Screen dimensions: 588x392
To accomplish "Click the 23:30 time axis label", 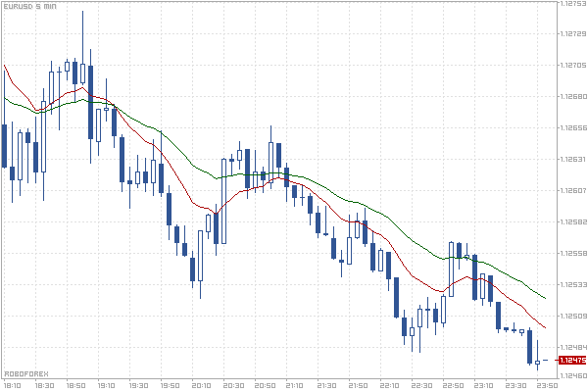I will (515, 385).
